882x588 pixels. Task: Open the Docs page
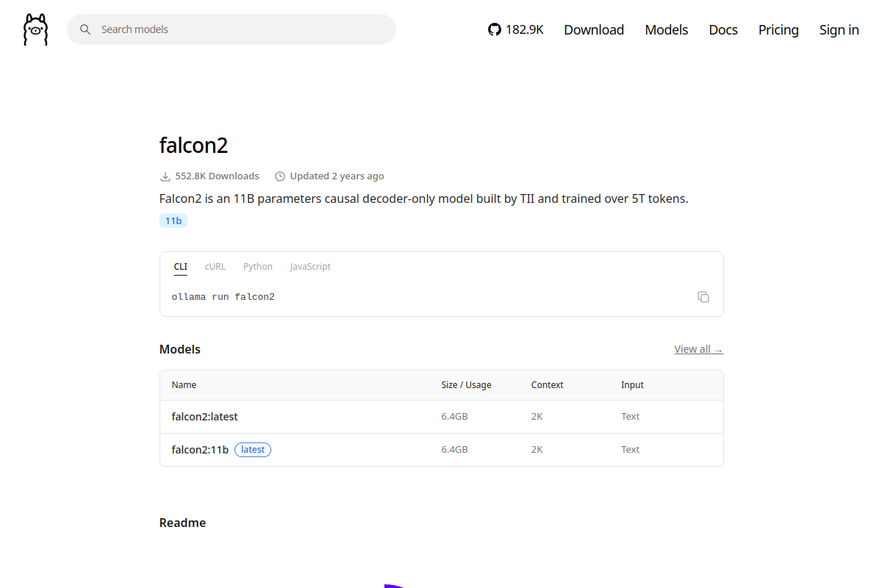pyautogui.click(x=723, y=29)
